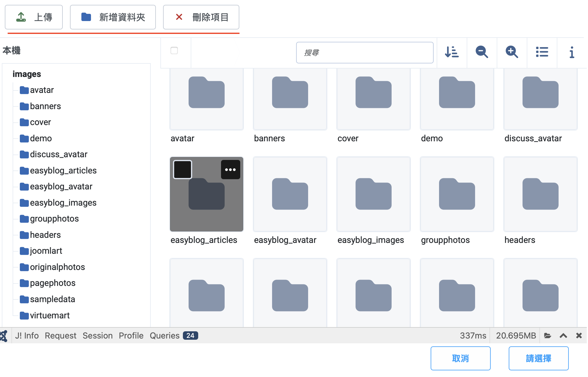Click the sort order icon
This screenshot has width=588, height=377.
(x=452, y=52)
